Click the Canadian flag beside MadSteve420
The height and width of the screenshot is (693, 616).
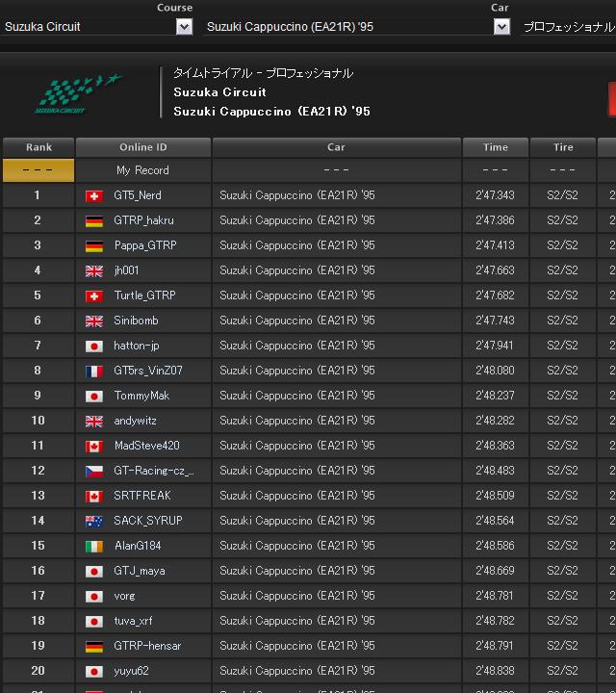coord(94,446)
